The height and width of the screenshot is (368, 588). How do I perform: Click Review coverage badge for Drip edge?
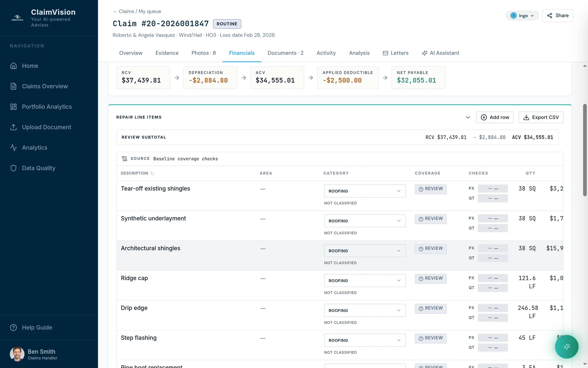tap(431, 308)
